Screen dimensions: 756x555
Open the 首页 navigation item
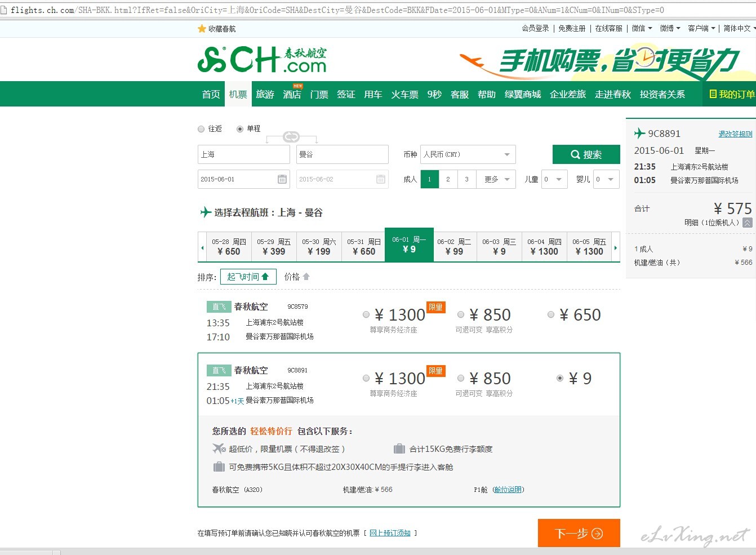211,94
